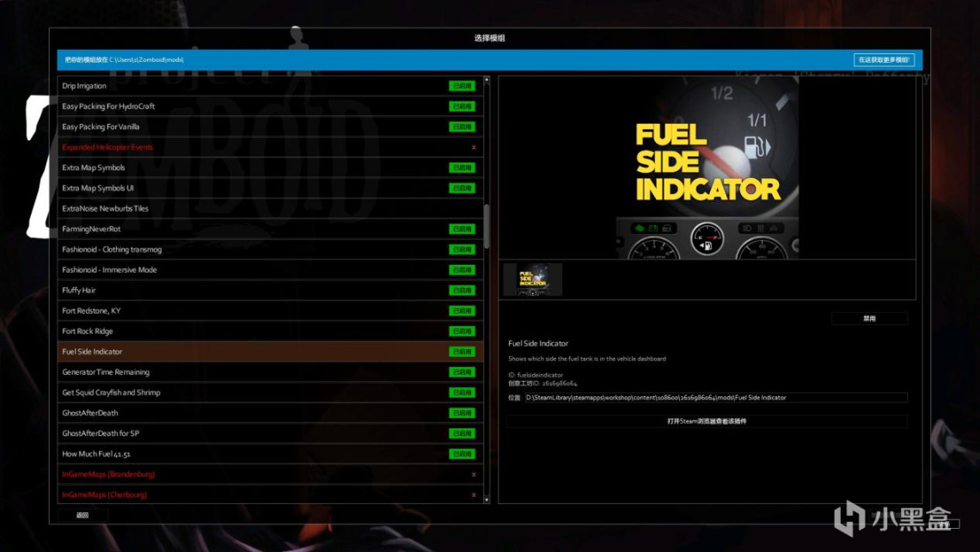The width and height of the screenshot is (980, 552).
Task: Select Fashionoid - Clothing transmog row
Action: (270, 249)
